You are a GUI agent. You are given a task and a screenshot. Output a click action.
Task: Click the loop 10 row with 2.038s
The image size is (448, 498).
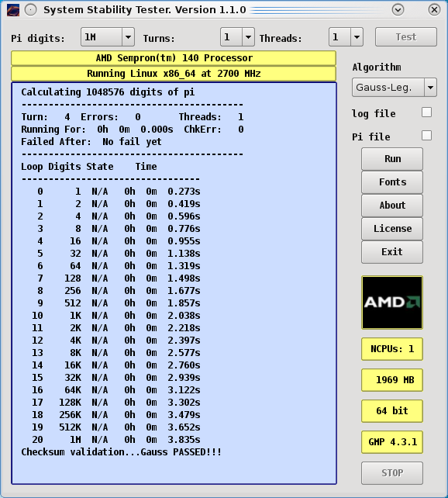tap(115, 316)
